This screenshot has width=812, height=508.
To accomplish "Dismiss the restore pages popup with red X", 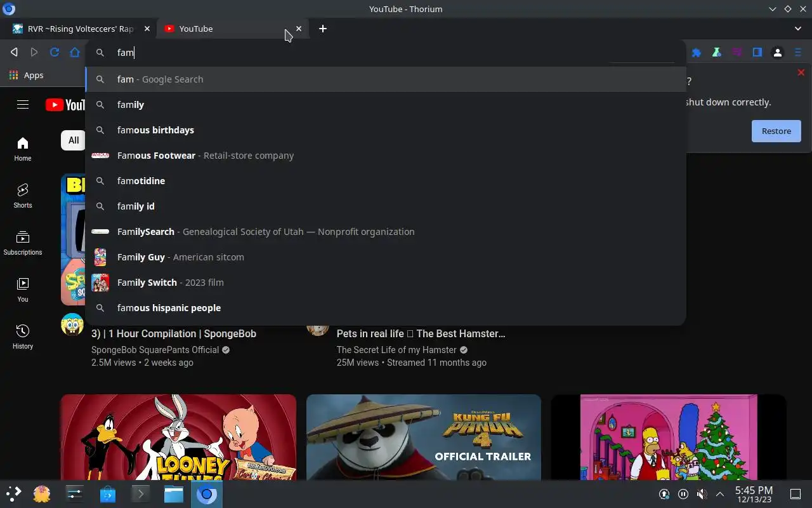I will [801, 73].
